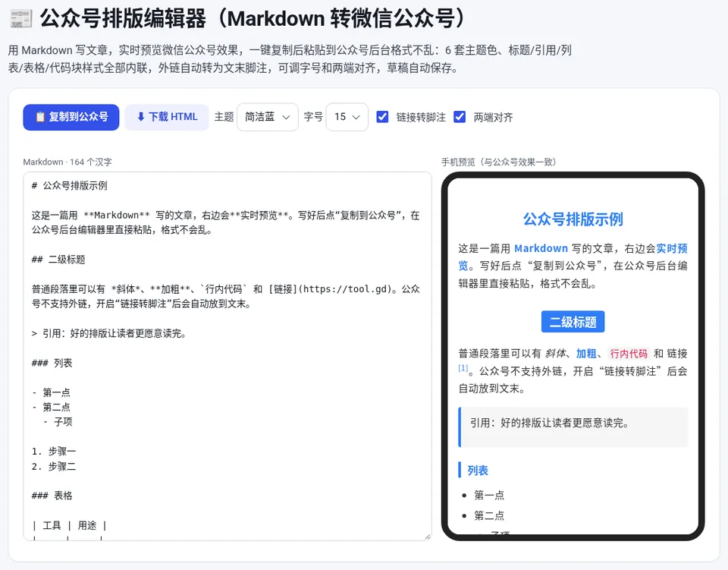Open the 字号 dropdown showing 15
728x570 pixels.
coord(347,117)
